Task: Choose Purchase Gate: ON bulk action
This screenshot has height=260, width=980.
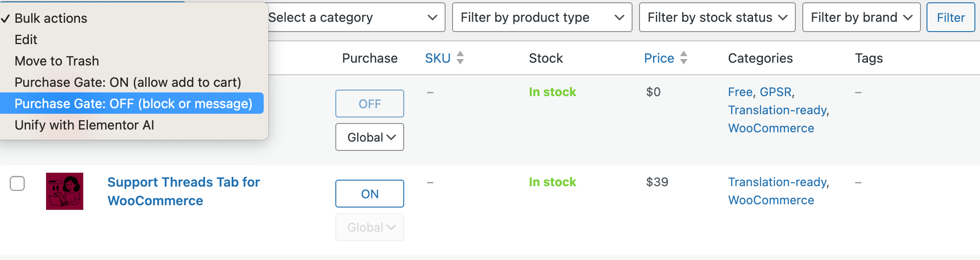Action: click(x=128, y=82)
